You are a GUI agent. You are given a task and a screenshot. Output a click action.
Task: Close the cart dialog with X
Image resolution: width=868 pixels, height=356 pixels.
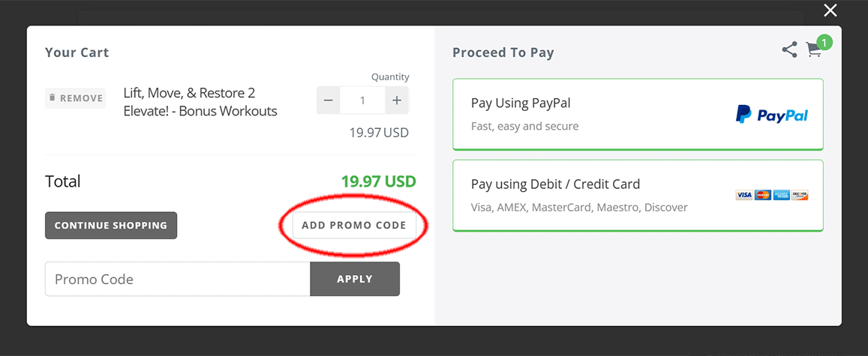[830, 10]
